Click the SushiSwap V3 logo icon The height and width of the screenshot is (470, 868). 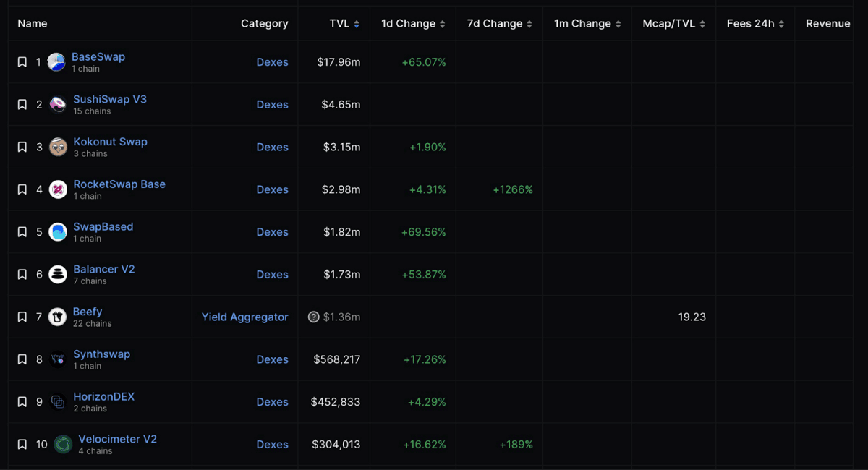click(x=58, y=105)
